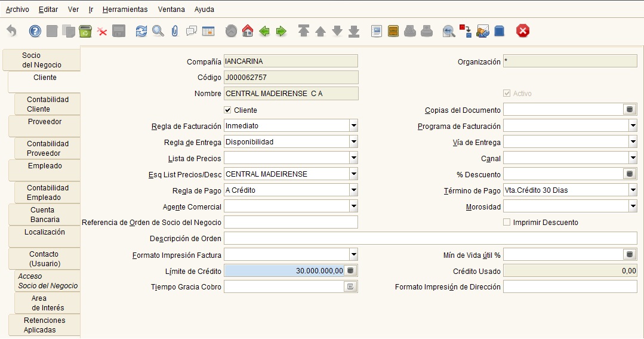This screenshot has height=339, width=644.
Task: Refresh the record with the blue arrows icon
Action: point(141,31)
